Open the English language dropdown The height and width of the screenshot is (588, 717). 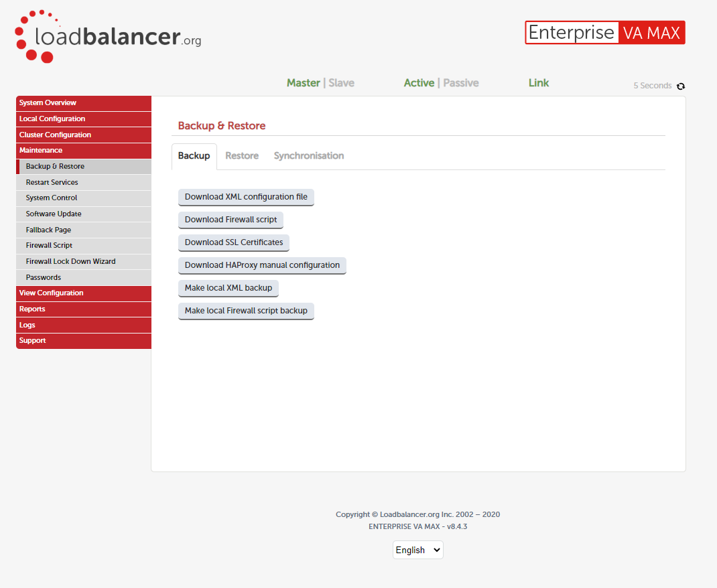[x=417, y=549]
